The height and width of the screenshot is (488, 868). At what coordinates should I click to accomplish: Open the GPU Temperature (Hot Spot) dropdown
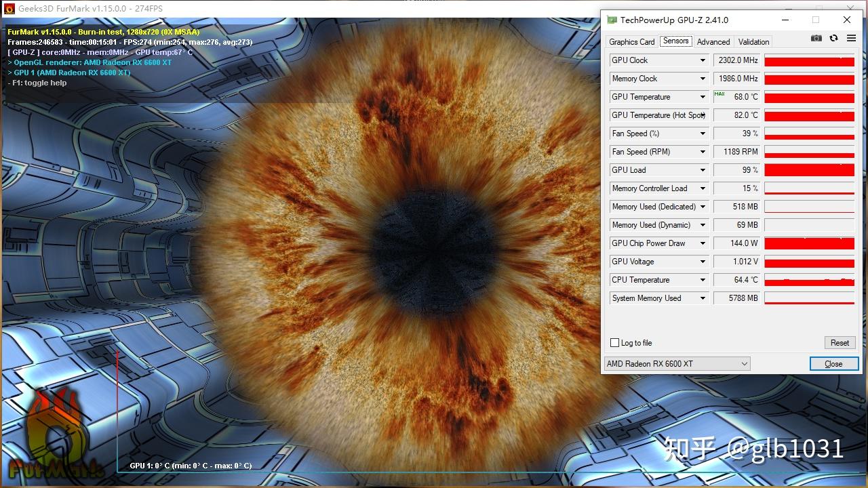[703, 115]
